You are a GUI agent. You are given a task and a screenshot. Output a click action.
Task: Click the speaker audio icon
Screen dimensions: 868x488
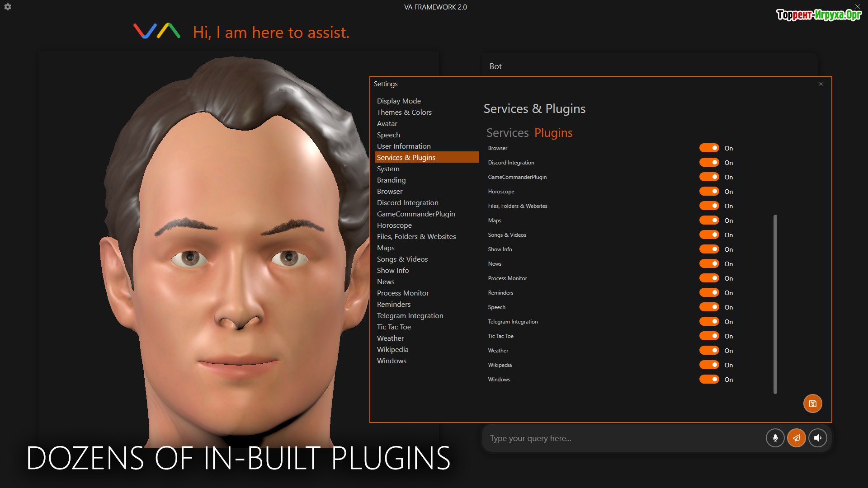coord(818,438)
